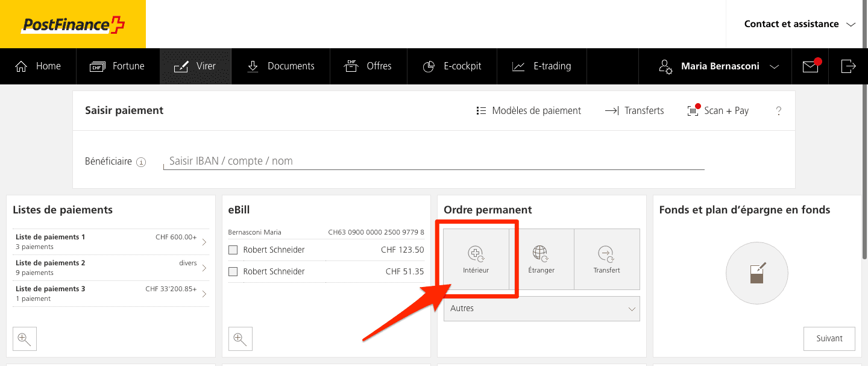Click the fund savings plan circle icon
868x366 pixels.
[x=757, y=273]
